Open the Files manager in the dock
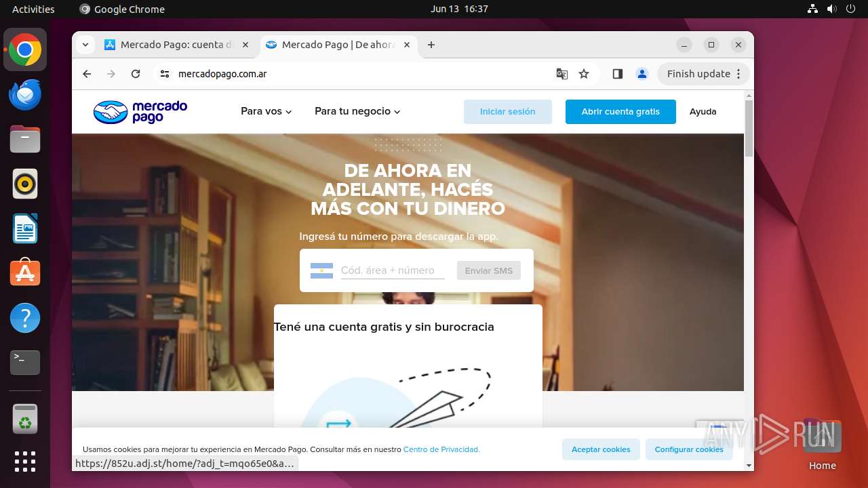The height and width of the screenshot is (488, 868). tap(25, 140)
